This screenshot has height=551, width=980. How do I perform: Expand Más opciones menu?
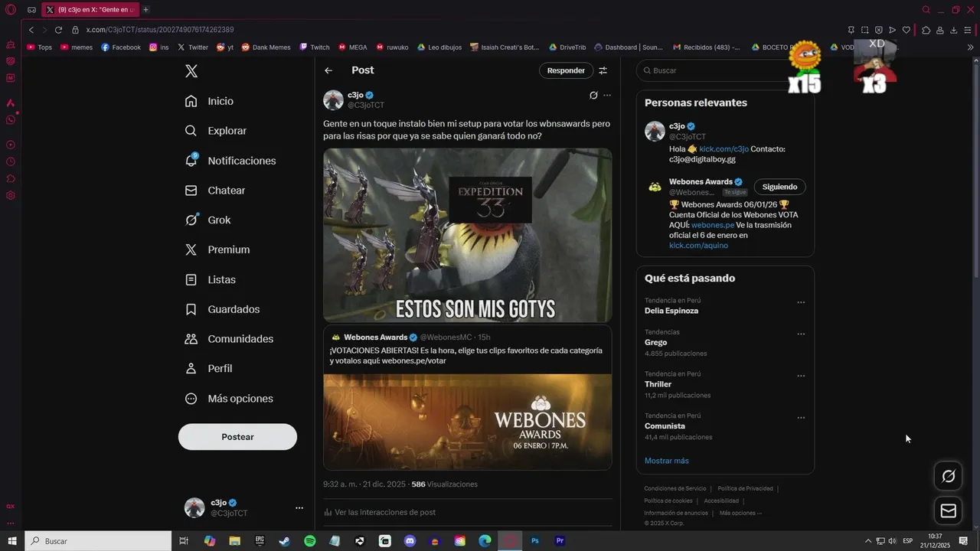(x=229, y=399)
